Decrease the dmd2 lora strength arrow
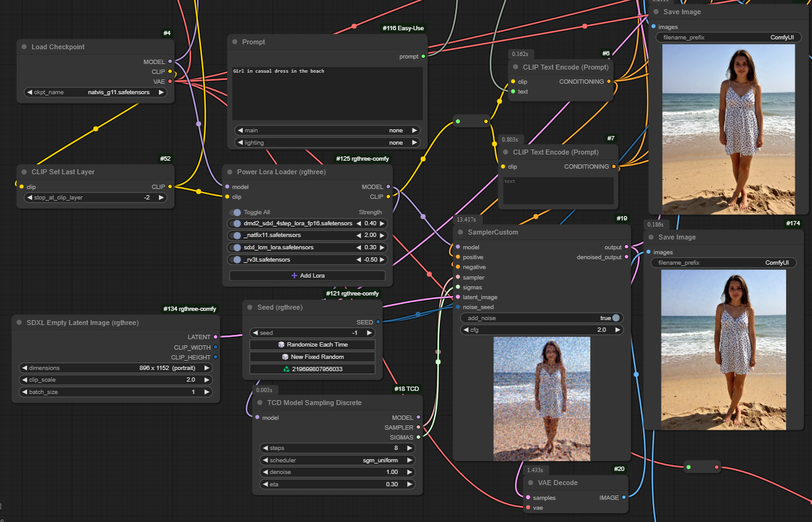The height and width of the screenshot is (522, 812). click(359, 223)
